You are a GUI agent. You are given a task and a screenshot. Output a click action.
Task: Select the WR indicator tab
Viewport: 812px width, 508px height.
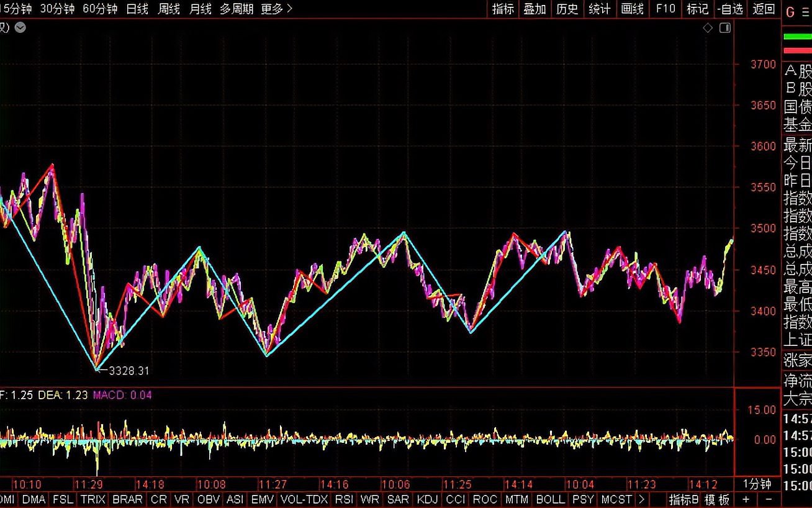(370, 499)
